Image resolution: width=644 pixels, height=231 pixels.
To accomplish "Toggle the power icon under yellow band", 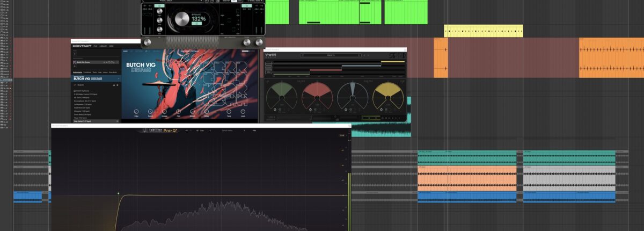I will coord(381,109).
